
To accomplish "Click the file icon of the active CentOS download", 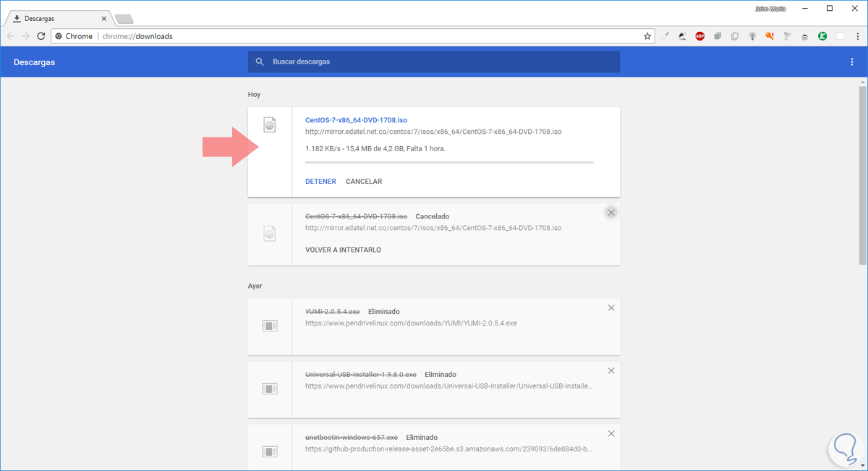I will (270, 124).
